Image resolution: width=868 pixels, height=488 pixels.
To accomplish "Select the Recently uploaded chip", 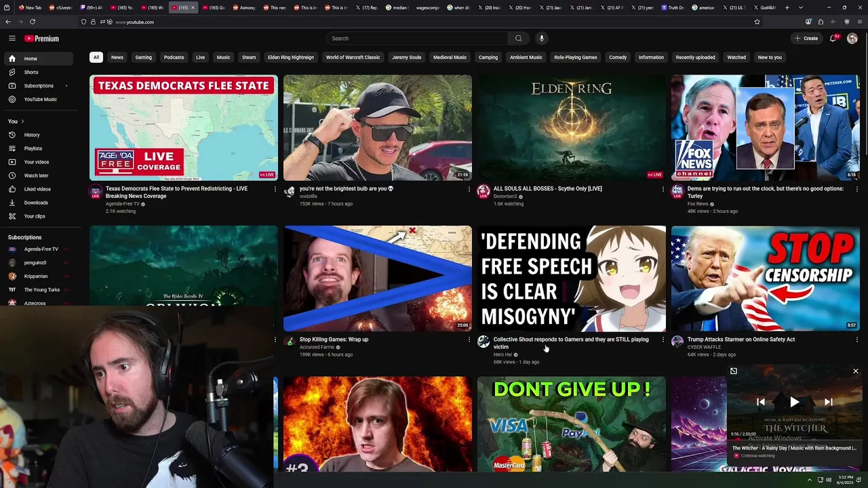I will pyautogui.click(x=696, y=58).
